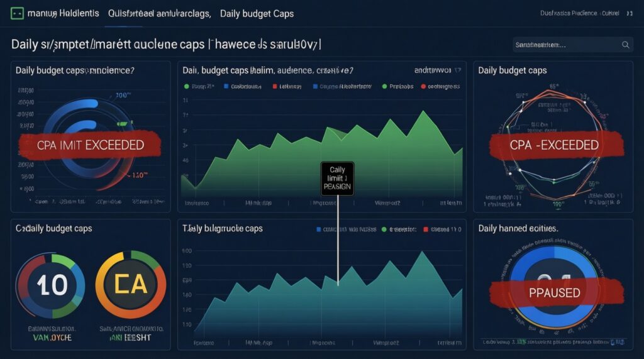This screenshot has width=644, height=359.
Task: Open the 'Daily budget Caps' tab
Action: coord(257,13)
